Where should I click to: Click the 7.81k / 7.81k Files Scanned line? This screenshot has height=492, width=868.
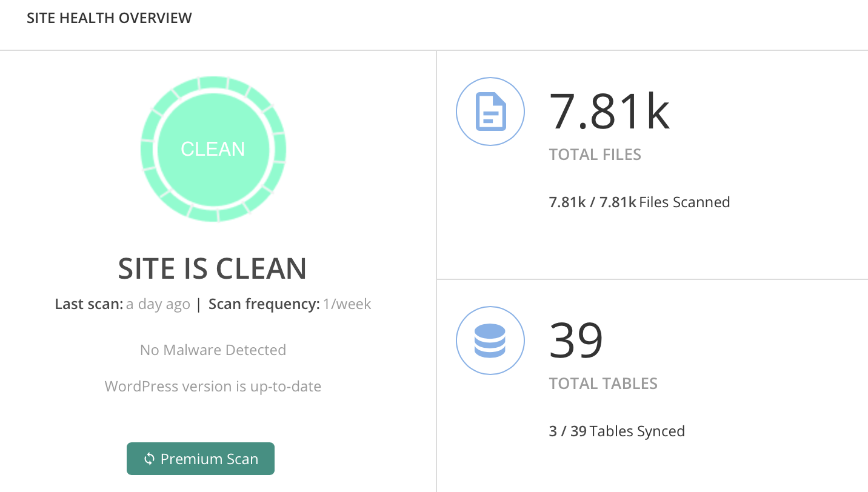(639, 202)
